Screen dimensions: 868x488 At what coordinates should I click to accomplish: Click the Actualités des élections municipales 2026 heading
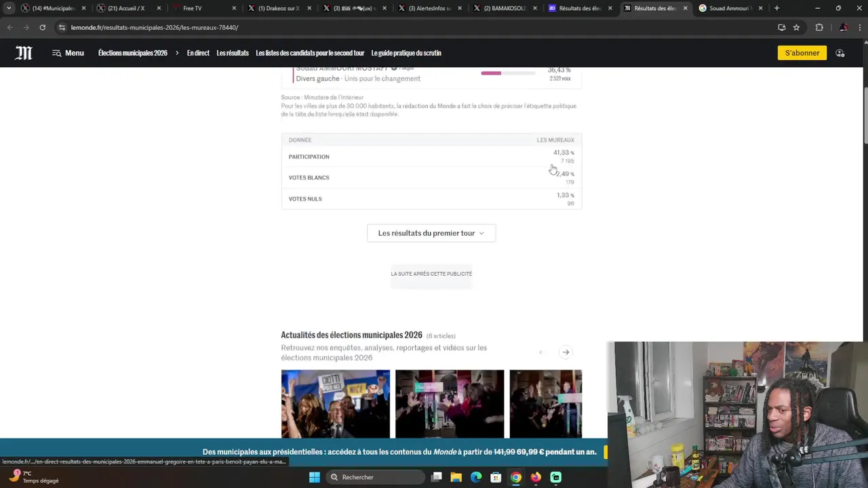pos(352,335)
